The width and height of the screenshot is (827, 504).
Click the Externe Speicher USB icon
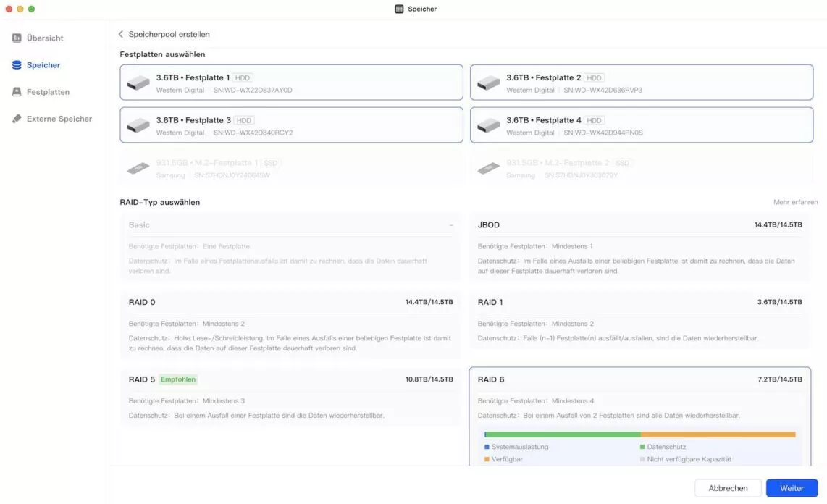[17, 119]
